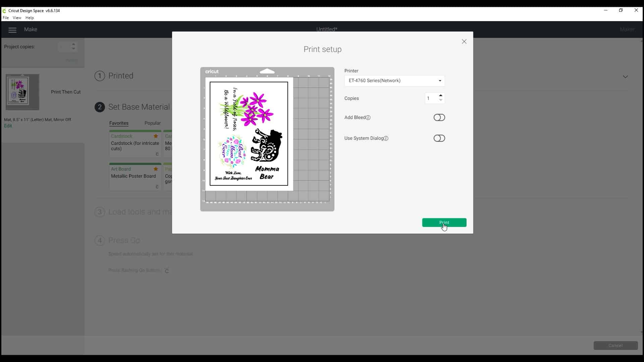Click the Edit link under mat info

(x=8, y=126)
